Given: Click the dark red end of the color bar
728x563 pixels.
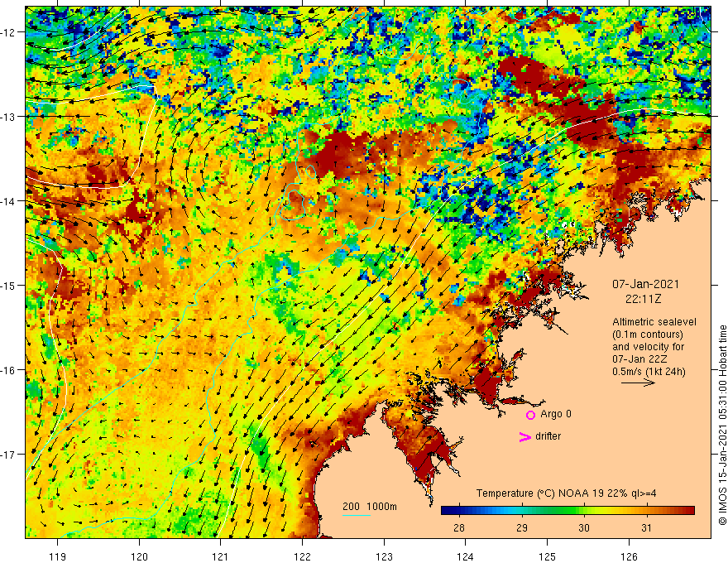Looking at the screenshot, I should (x=690, y=511).
